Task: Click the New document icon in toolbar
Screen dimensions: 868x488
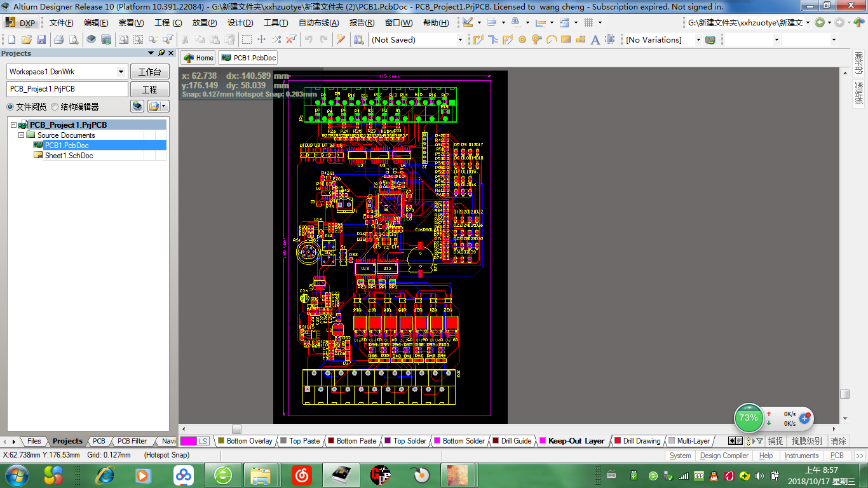Action: pyautogui.click(x=11, y=39)
